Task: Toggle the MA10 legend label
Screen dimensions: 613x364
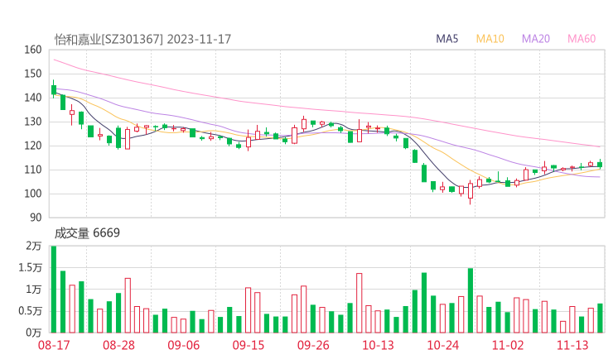Action: [x=490, y=39]
